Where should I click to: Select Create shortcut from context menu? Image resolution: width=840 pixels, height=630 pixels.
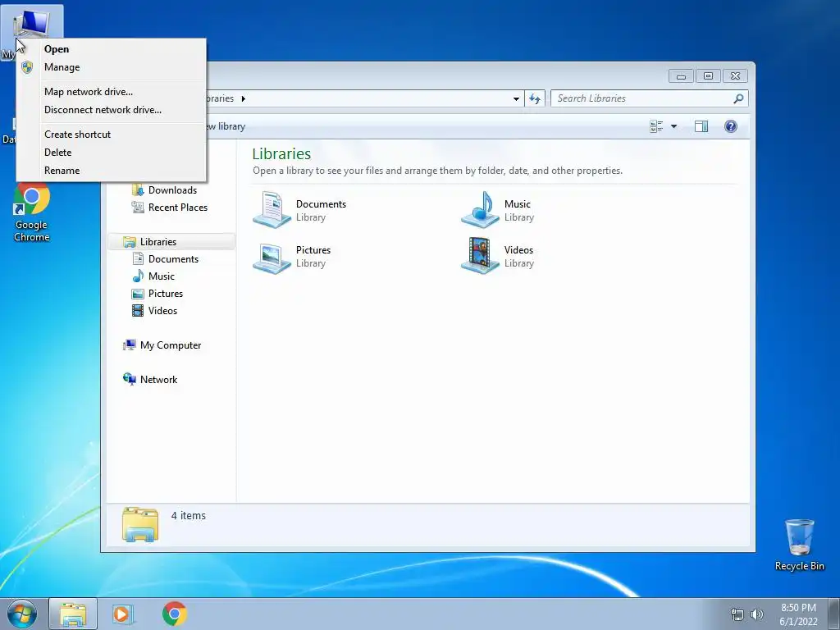tap(112, 135)
